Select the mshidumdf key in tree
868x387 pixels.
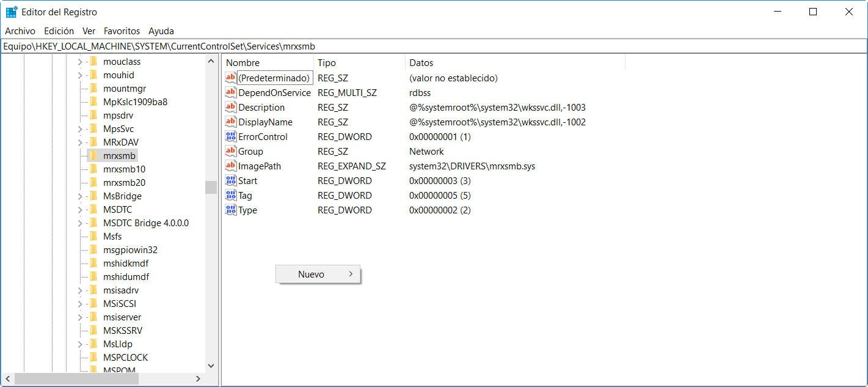(126, 277)
